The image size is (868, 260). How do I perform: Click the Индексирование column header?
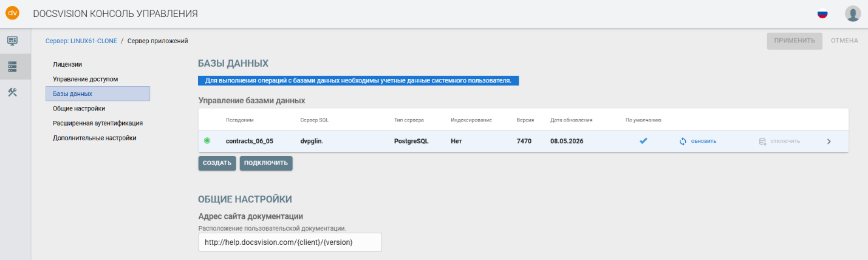[471, 120]
